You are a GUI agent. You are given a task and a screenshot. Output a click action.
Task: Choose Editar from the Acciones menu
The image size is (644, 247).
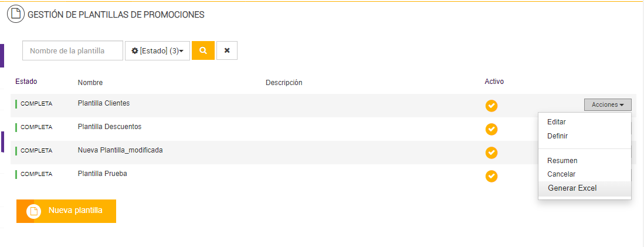click(x=556, y=122)
